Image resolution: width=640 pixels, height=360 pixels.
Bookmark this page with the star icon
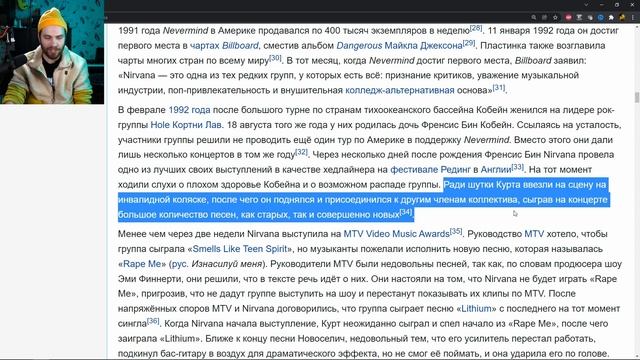coord(555,17)
